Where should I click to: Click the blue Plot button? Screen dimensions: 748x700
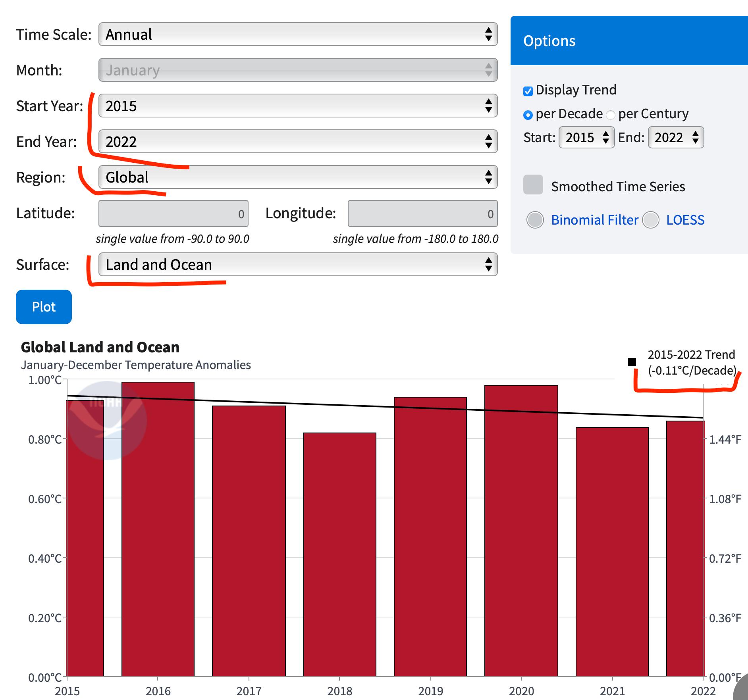(x=44, y=307)
